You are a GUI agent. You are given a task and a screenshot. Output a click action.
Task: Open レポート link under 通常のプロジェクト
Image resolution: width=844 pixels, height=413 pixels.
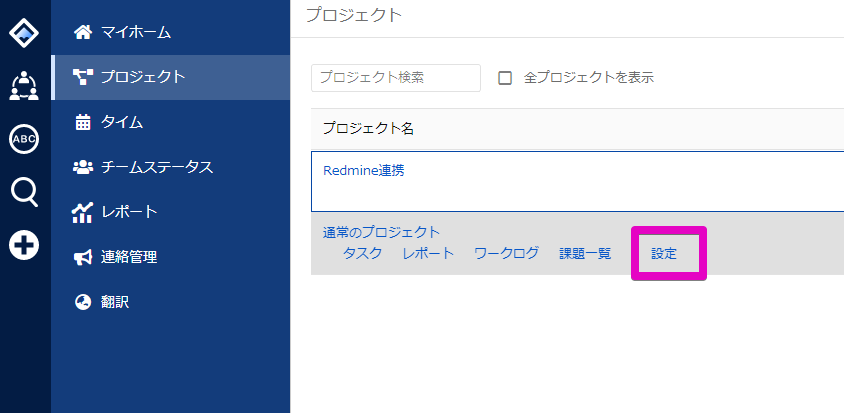point(428,254)
